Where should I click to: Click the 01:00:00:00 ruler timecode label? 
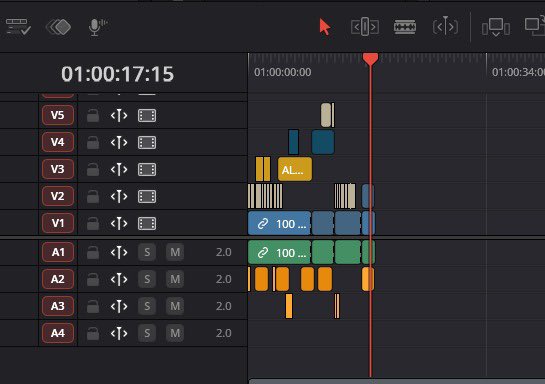coord(283,72)
